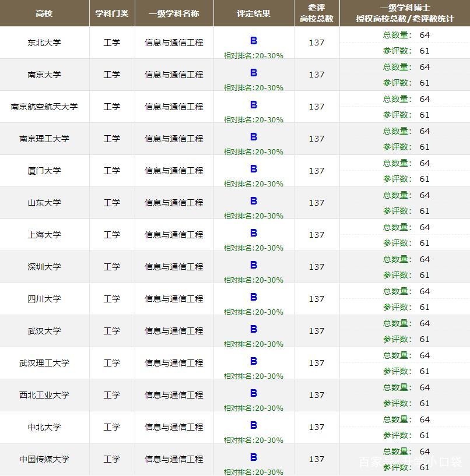Viewport: 470px width, 476px height.
Task: Select the 厦门大学 name cell
Action: (44, 171)
